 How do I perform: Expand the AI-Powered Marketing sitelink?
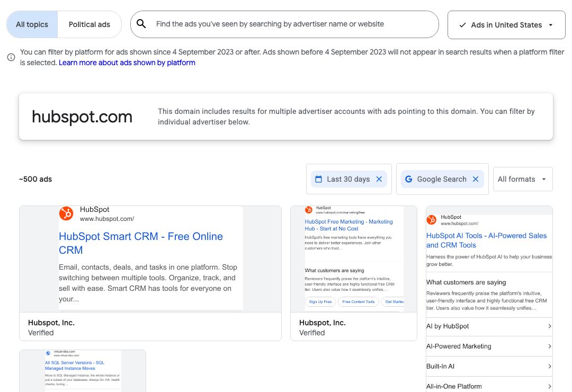[x=489, y=346]
